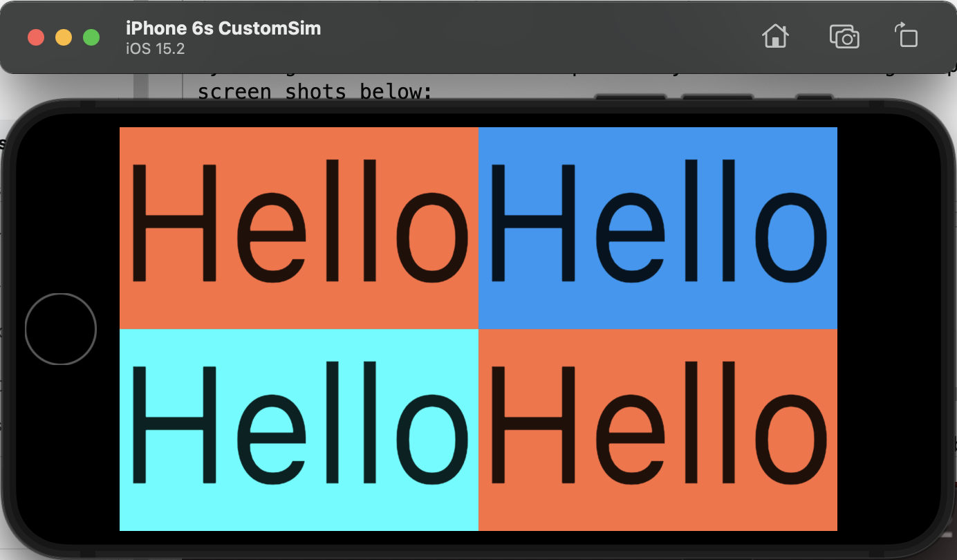Tap the blue Hello cell

point(658,228)
